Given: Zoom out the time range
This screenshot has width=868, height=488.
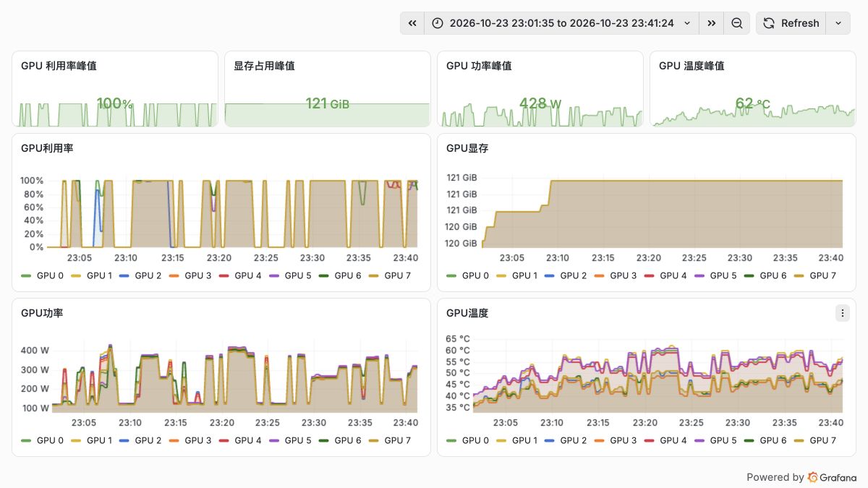Looking at the screenshot, I should [736, 23].
